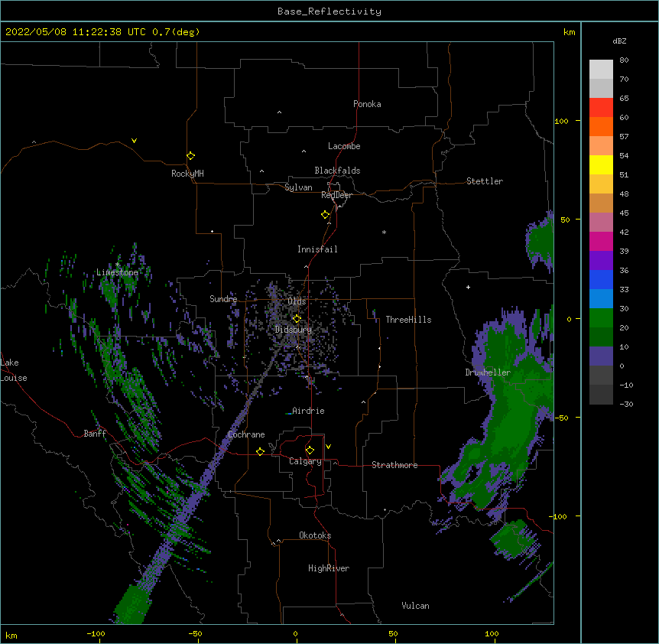Viewport: 659px width, 644px height.
Task: Click the 100 tick on the right axis
Action: 562,122
